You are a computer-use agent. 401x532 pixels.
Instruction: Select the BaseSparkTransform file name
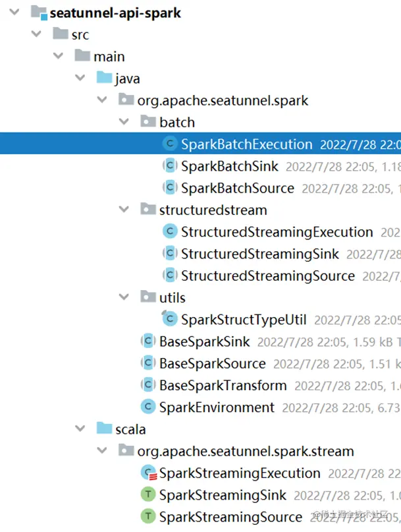223,386
